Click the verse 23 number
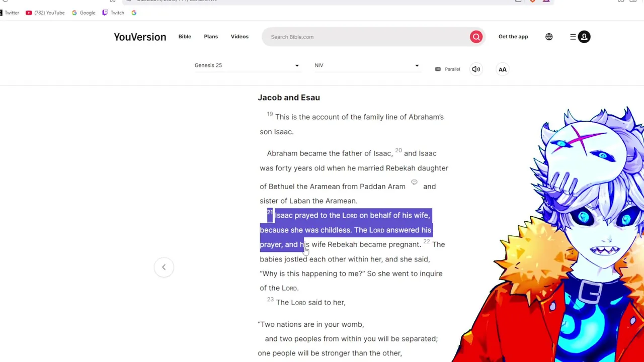The image size is (644, 362). [270, 300]
